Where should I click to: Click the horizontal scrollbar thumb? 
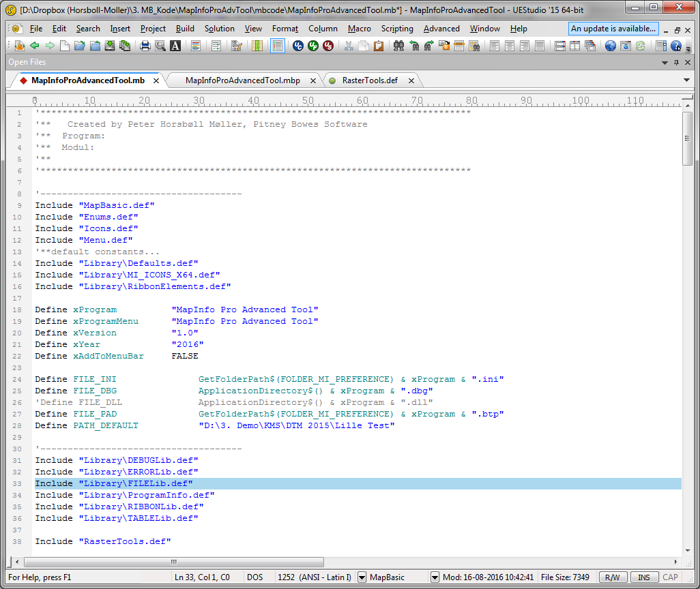[x=174, y=562]
